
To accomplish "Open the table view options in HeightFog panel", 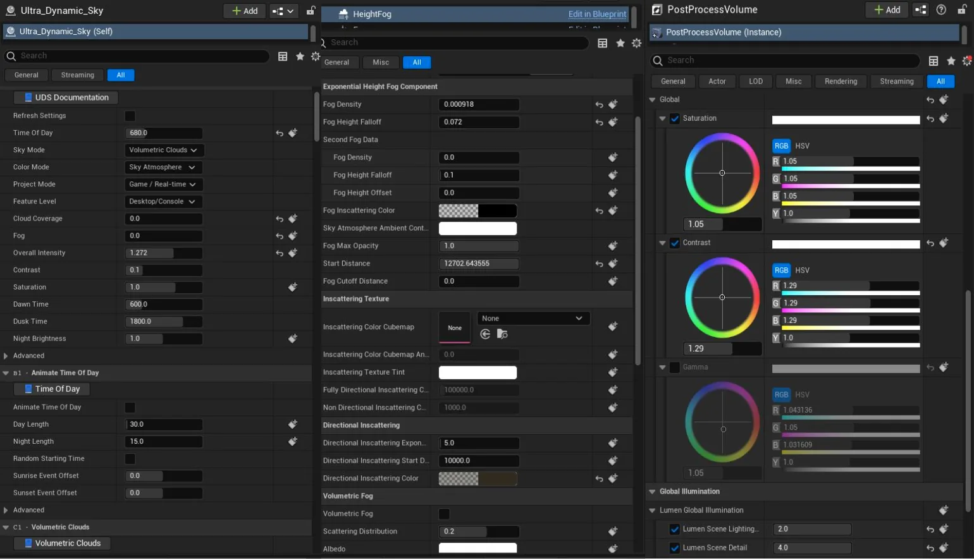I will (602, 43).
